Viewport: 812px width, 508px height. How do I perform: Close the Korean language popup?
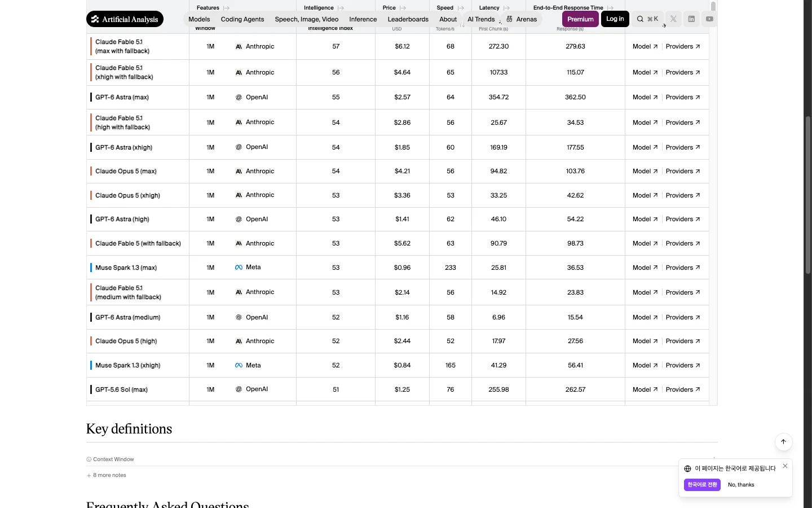click(785, 466)
